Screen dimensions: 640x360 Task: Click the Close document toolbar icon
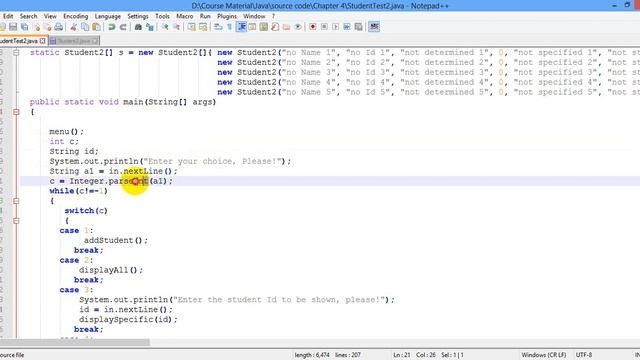(37, 27)
